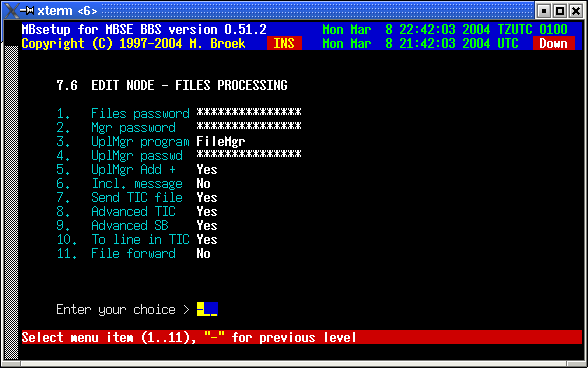Close the xterm window
The image size is (588, 368).
point(576,11)
